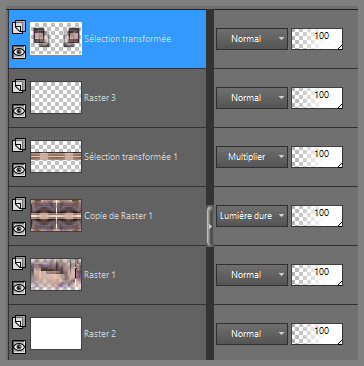
Task: Click layer link icon of Sélection transformée 1
Action: point(19,145)
